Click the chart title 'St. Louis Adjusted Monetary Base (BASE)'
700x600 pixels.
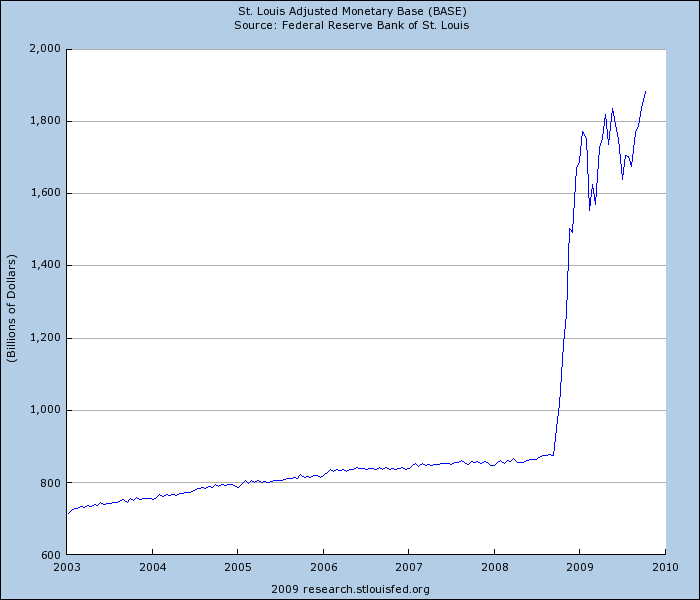tap(352, 11)
